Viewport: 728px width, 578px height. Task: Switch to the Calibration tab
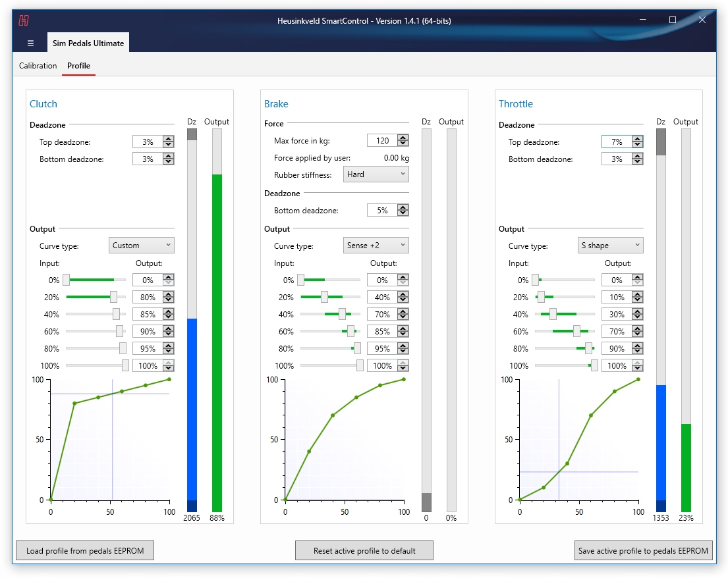(38, 66)
